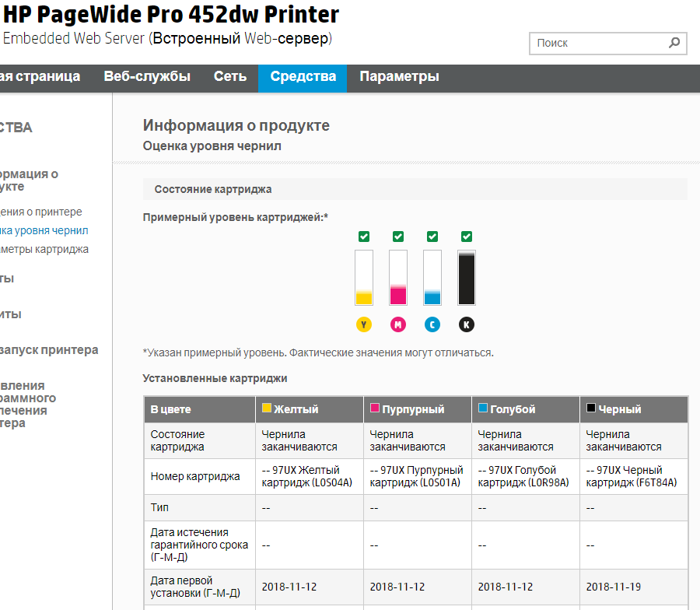Open the Веб-службы tab
The image size is (700, 610).
[147, 76]
